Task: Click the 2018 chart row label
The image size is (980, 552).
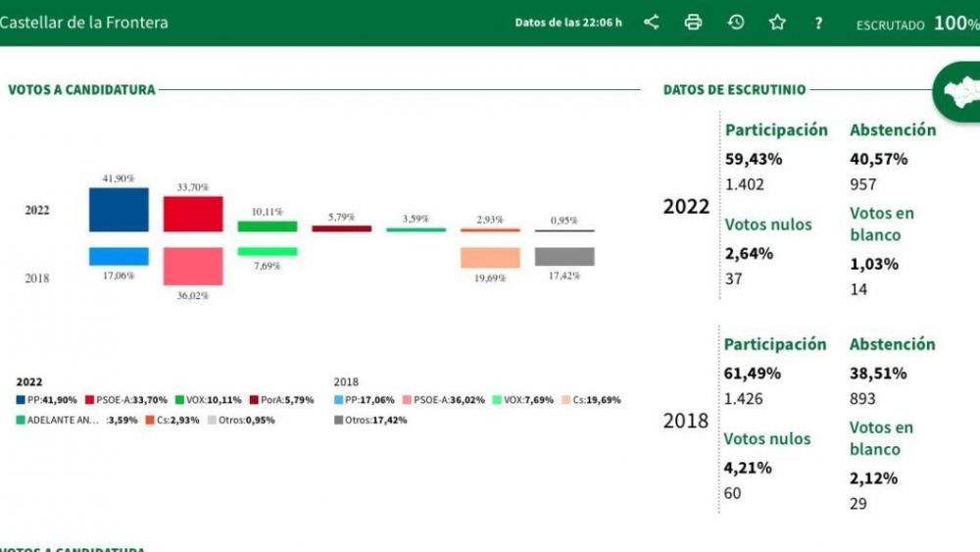Action: coord(37,278)
